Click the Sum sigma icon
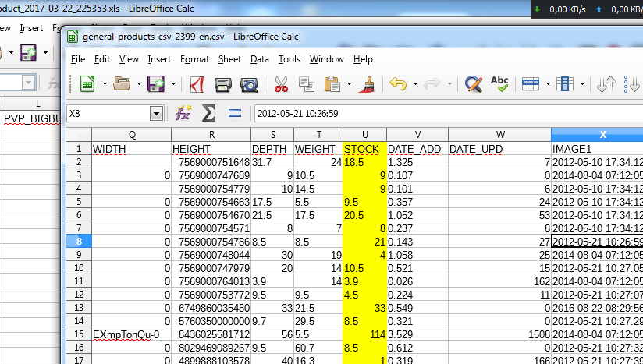Image resolution: width=643 pixels, height=364 pixels. coord(208,114)
